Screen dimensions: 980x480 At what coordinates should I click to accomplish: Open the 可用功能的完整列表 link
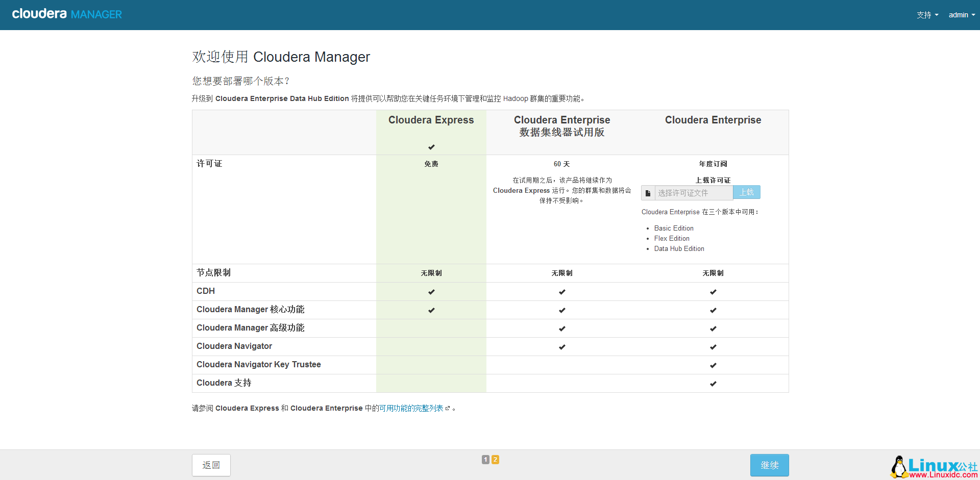tap(411, 409)
